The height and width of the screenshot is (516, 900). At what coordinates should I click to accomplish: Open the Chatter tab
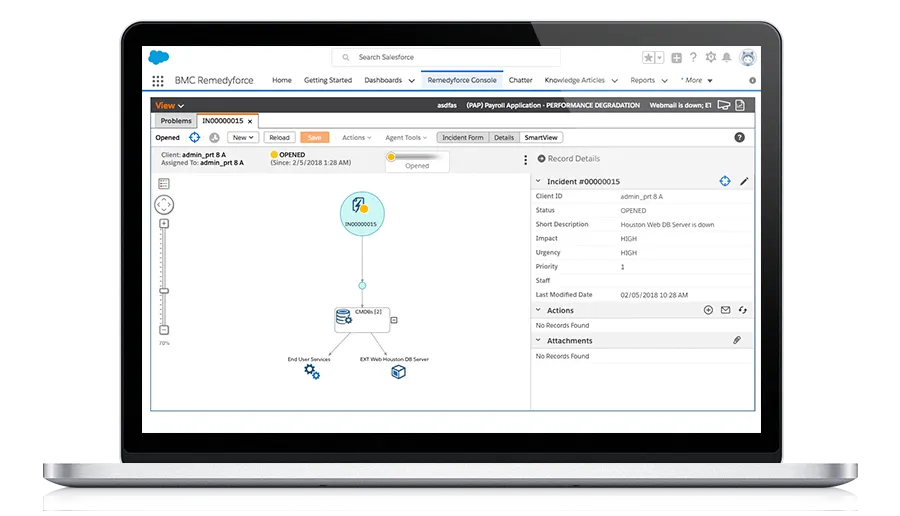(x=521, y=80)
